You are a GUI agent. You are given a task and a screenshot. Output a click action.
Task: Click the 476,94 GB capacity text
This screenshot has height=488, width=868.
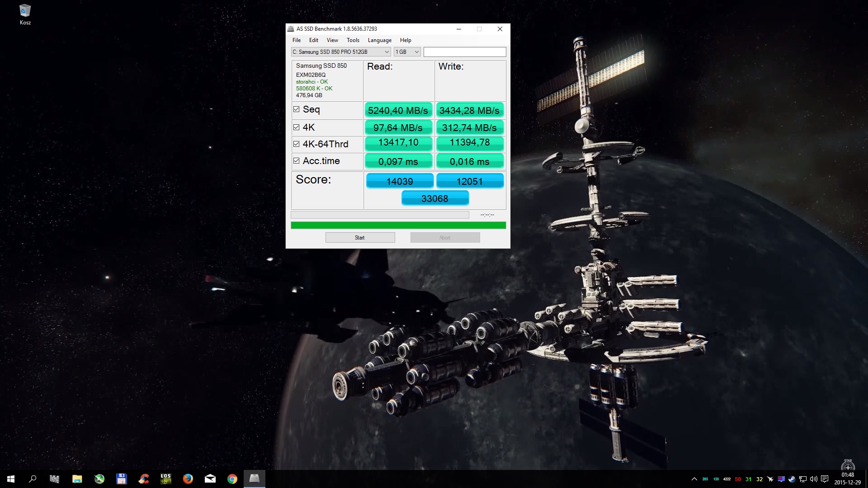pos(309,95)
